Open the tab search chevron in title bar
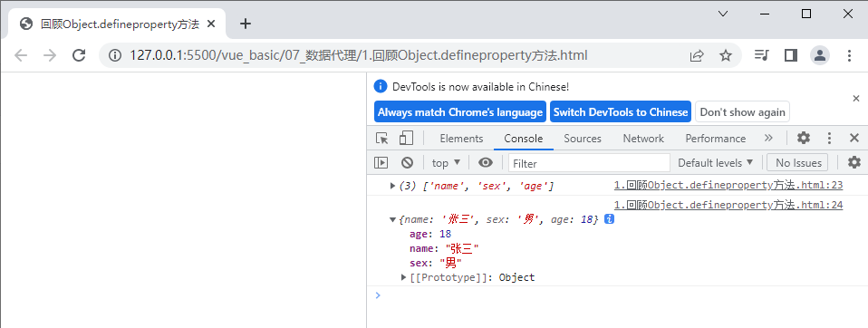This screenshot has width=868, height=328. click(722, 14)
